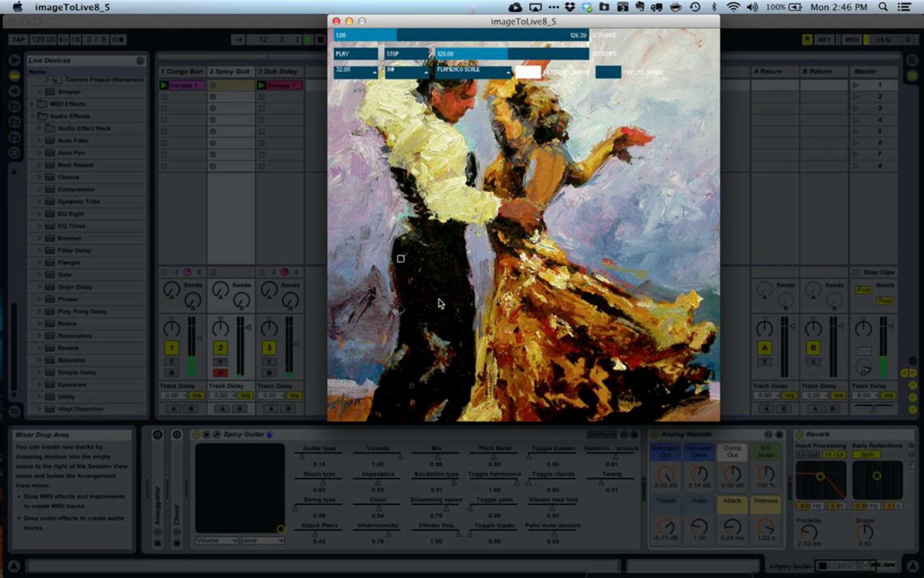Toggle the blue map-to-range box
This screenshot has width=924, height=578.
608,72
